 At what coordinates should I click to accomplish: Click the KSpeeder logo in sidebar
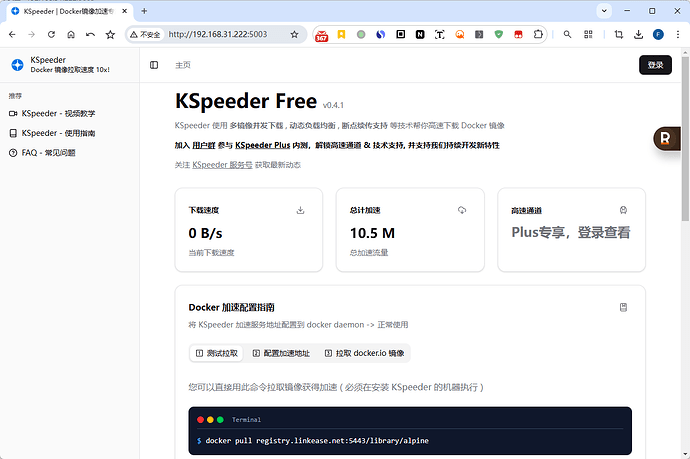click(17, 65)
